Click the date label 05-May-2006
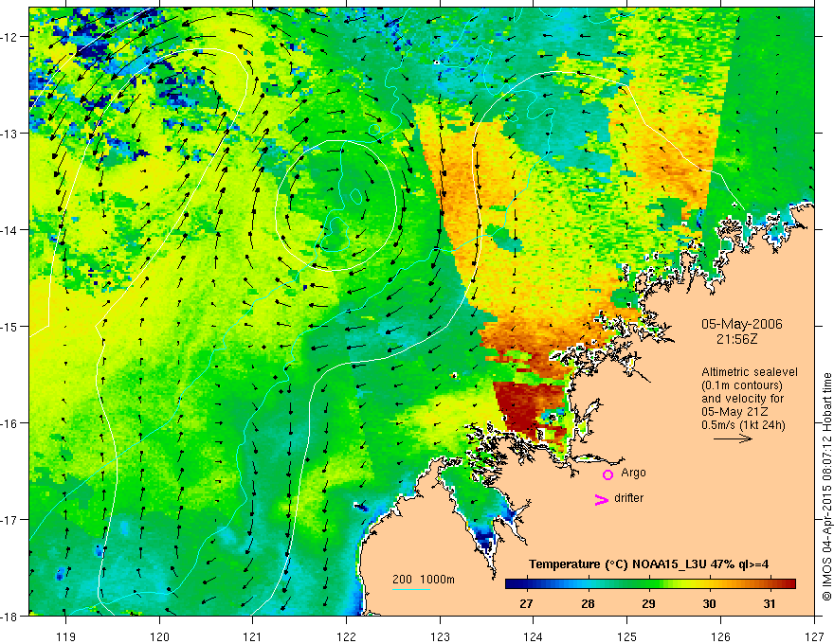 pos(741,324)
